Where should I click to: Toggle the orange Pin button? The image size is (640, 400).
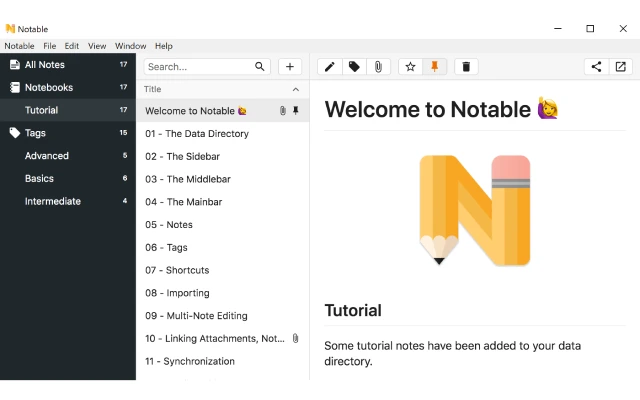click(434, 67)
